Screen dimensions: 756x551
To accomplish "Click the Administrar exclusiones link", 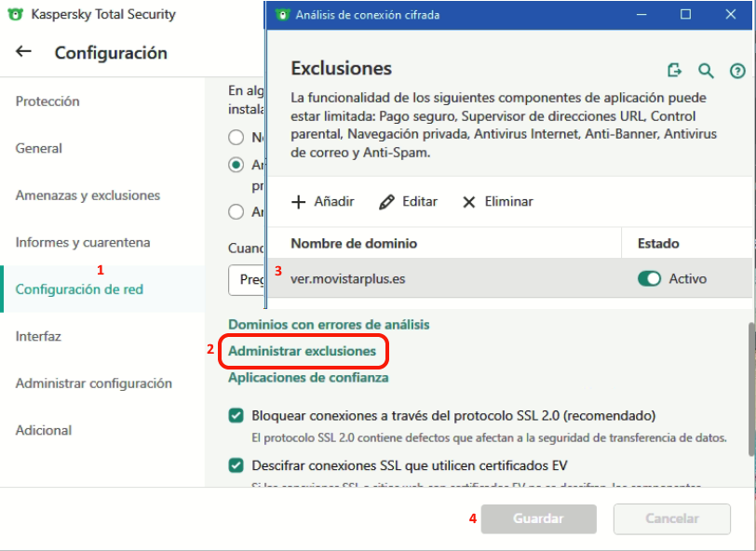I will coord(302,351).
